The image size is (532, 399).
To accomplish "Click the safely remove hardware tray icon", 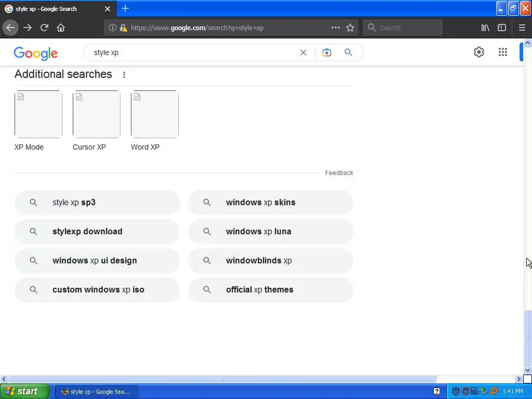I will point(484,392).
